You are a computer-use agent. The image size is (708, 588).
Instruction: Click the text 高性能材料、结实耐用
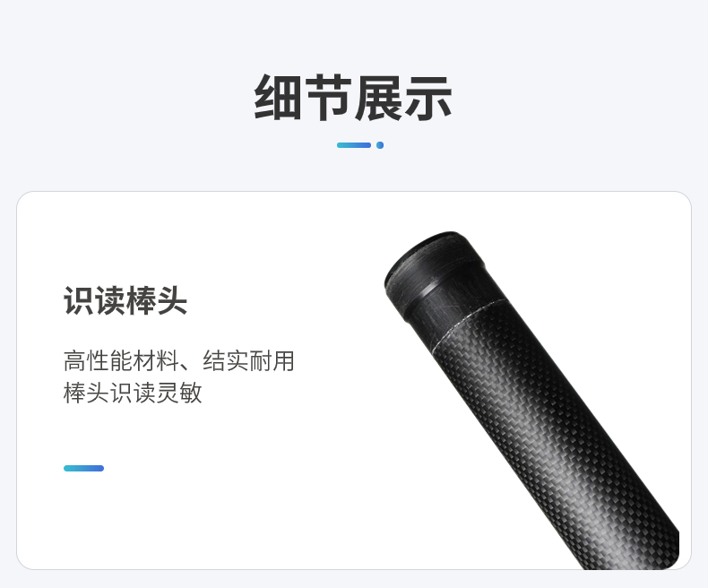[179, 361]
